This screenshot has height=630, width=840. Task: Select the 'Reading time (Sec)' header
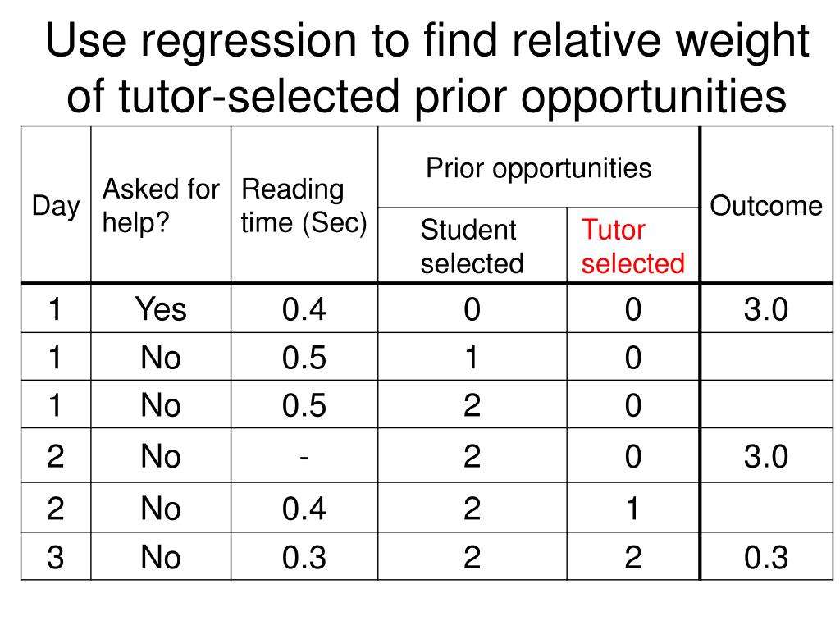click(304, 205)
